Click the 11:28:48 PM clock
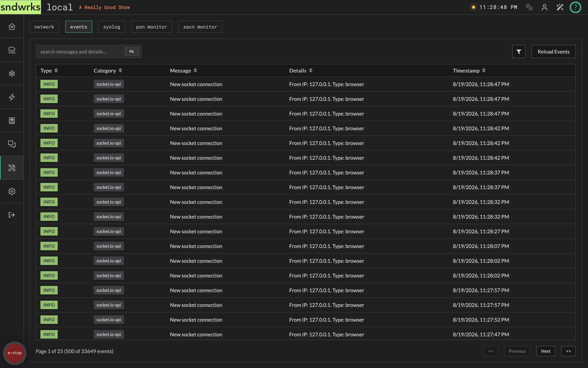This screenshot has height=368, width=588. (498, 7)
